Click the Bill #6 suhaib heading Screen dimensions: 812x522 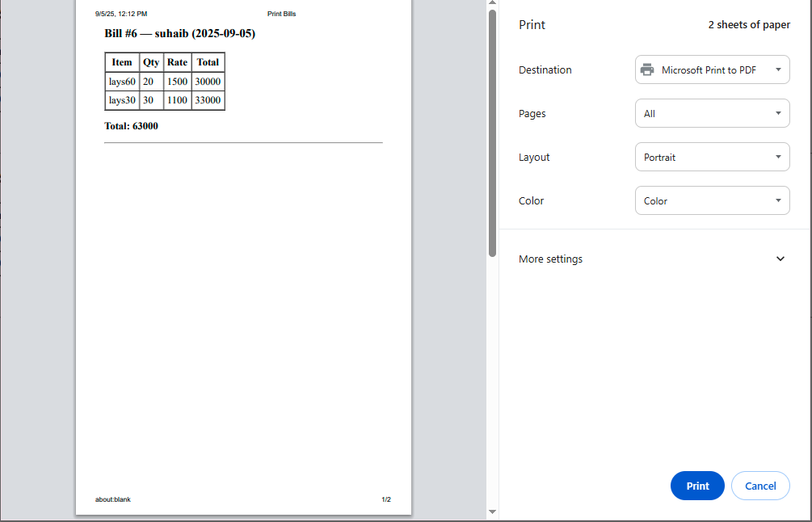(x=179, y=33)
